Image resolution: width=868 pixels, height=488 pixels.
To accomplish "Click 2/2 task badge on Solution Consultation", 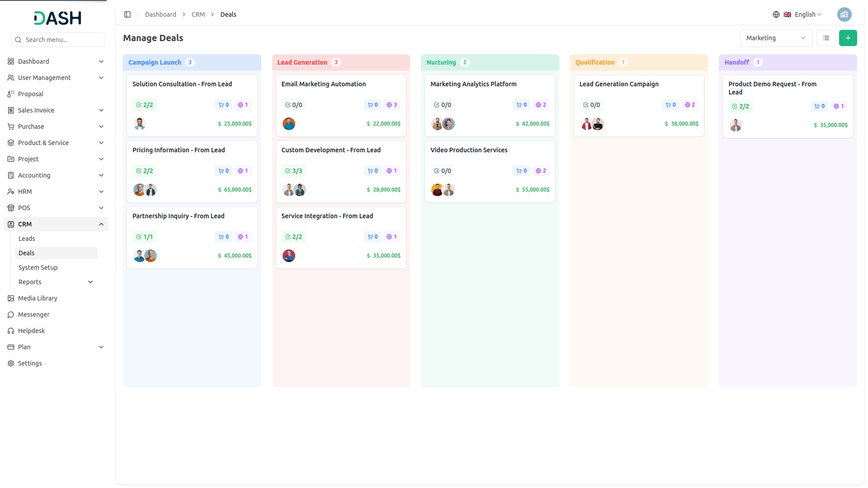I will tap(145, 105).
